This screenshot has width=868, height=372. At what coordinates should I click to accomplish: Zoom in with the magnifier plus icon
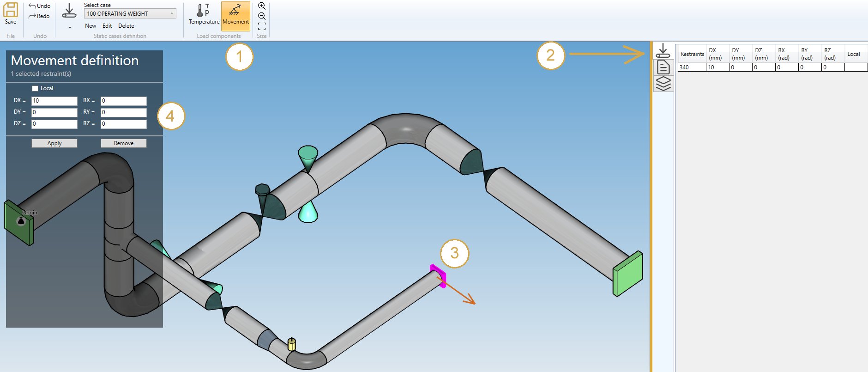click(x=262, y=6)
